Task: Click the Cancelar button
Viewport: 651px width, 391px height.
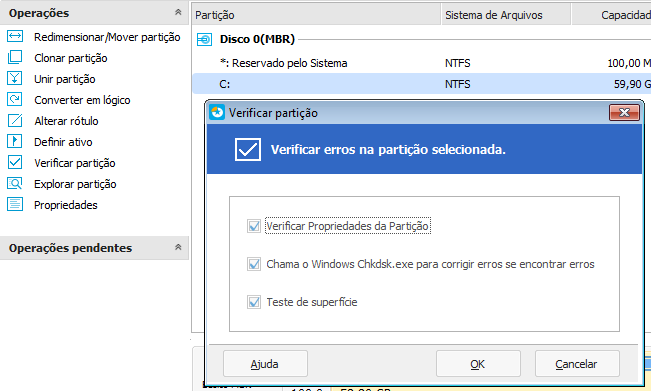Action: pos(577,364)
